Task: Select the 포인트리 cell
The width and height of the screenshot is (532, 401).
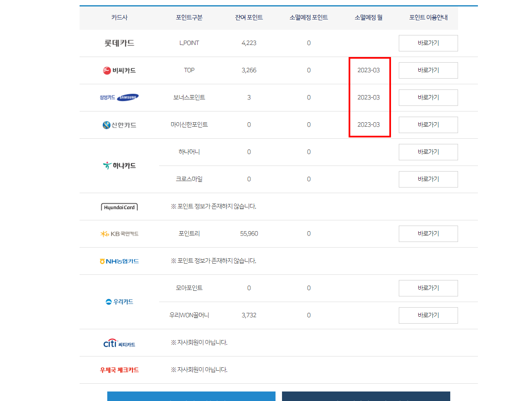Action: tap(189, 234)
